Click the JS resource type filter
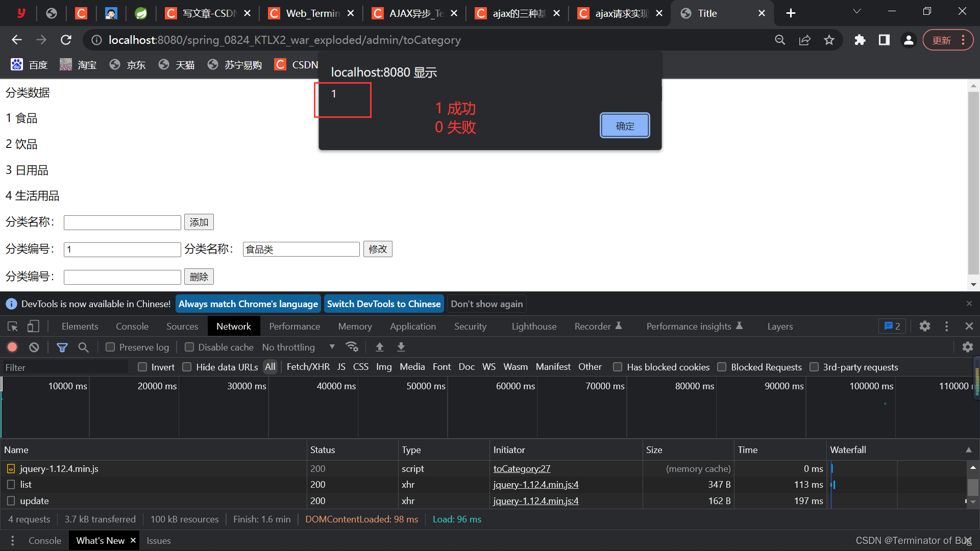This screenshot has width=980, height=551. click(x=340, y=367)
